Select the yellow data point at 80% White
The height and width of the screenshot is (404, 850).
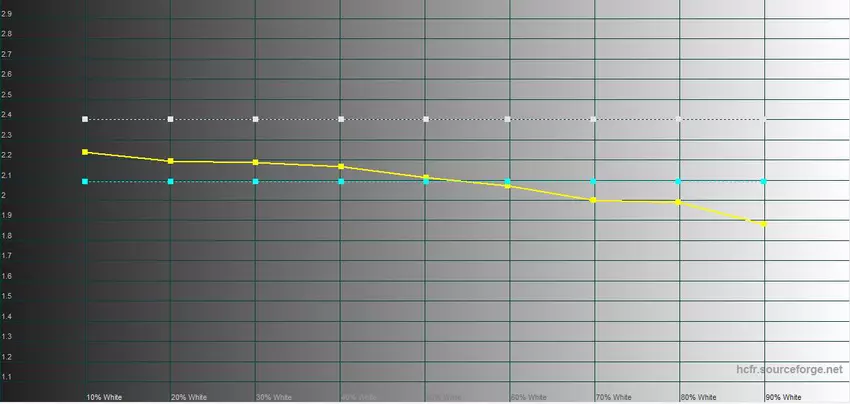pos(679,202)
